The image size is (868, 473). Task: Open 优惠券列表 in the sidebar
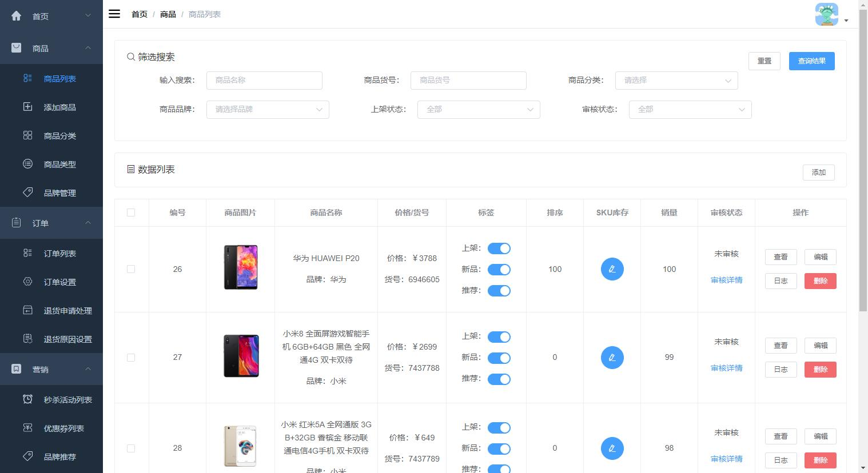51,428
